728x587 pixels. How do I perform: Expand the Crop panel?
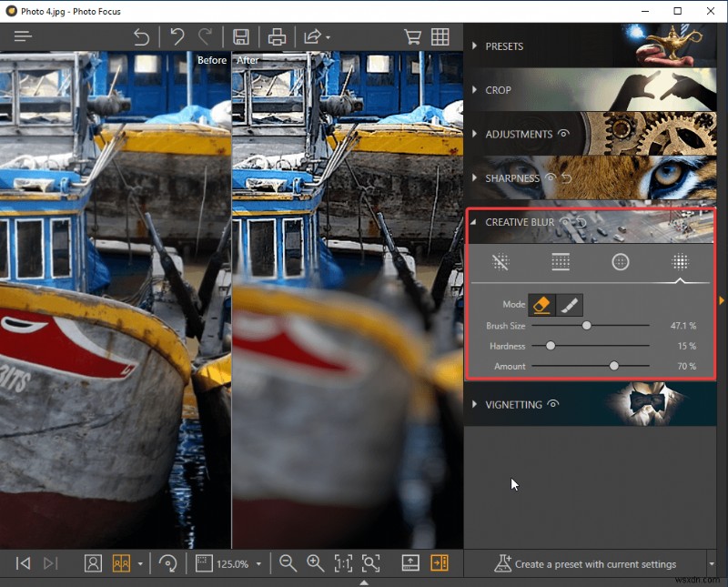[x=474, y=89]
